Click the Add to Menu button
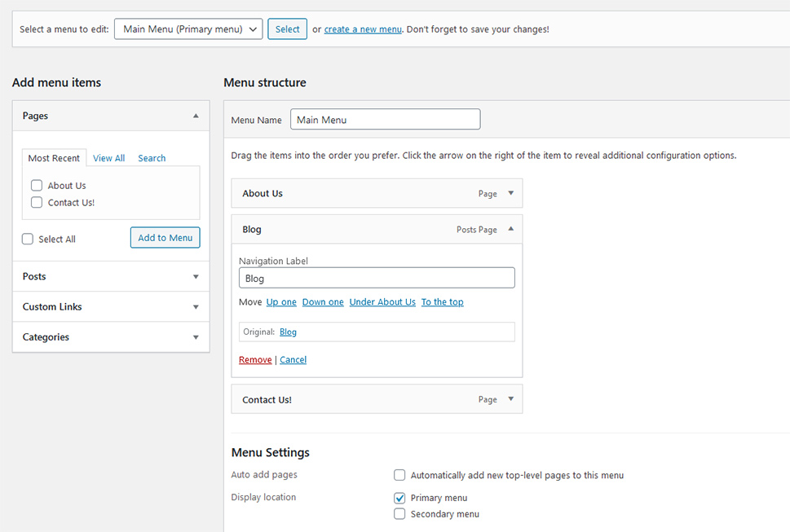 [166, 238]
